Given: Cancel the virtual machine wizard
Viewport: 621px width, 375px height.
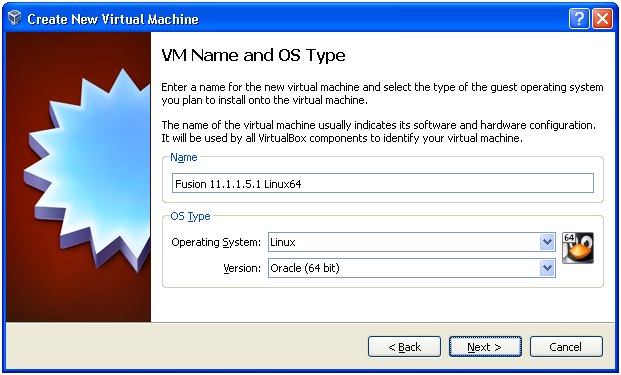Looking at the screenshot, I should coord(566,347).
